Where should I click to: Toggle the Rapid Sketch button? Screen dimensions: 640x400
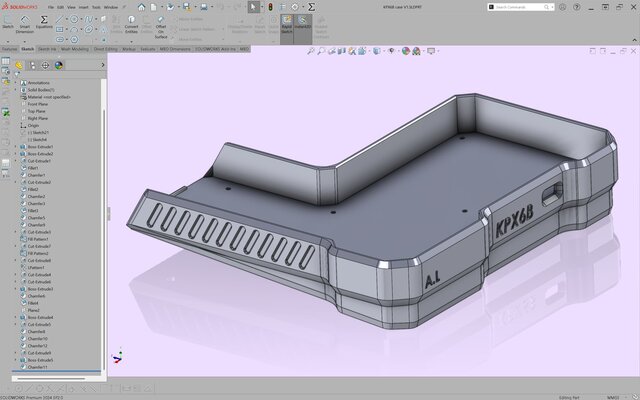pyautogui.click(x=286, y=24)
